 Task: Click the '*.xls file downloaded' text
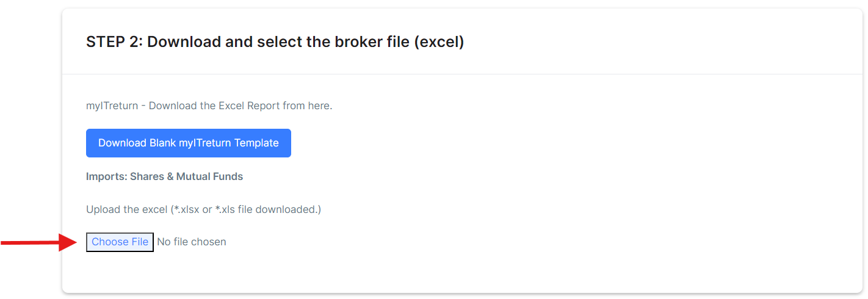pos(266,209)
